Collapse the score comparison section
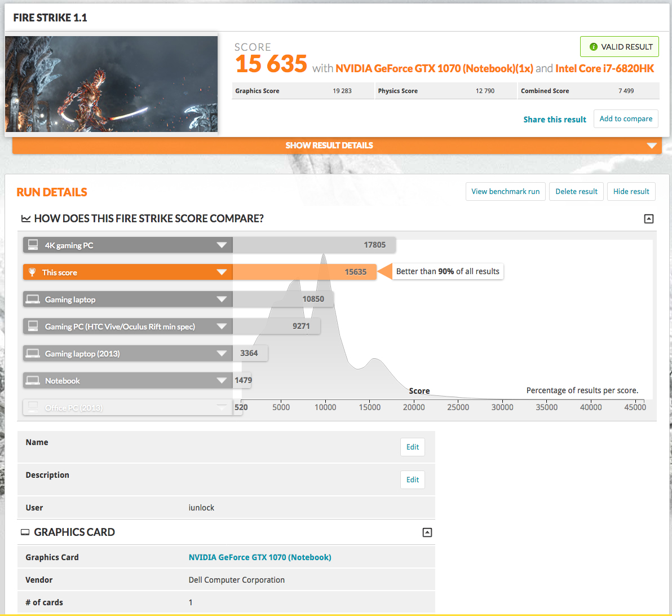The width and height of the screenshot is (672, 616). coord(648,219)
